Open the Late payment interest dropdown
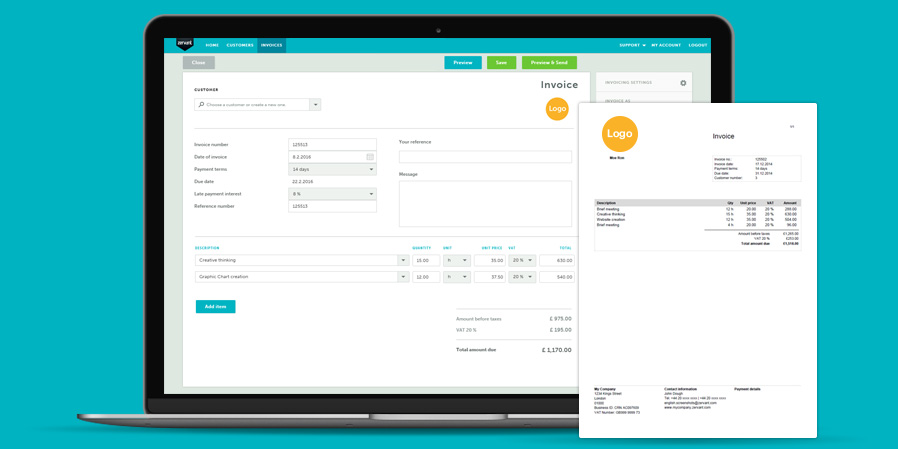This screenshot has width=898, height=449. (x=332, y=194)
